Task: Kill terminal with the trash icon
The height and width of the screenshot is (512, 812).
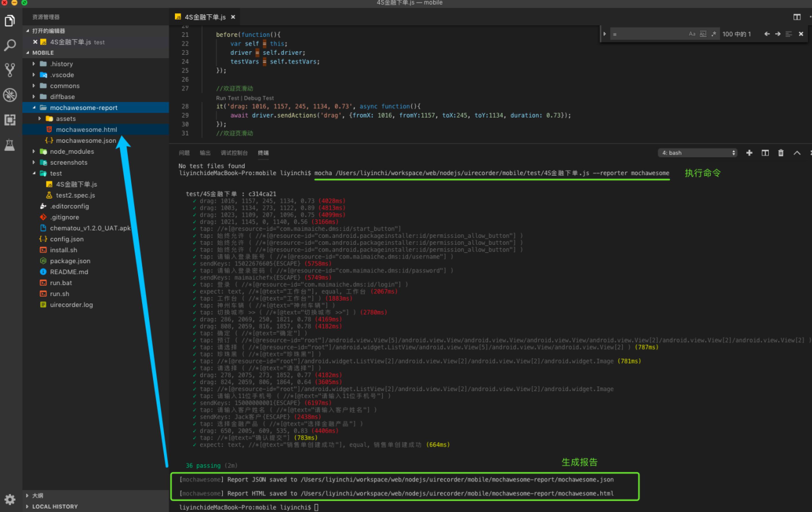Action: tap(781, 153)
